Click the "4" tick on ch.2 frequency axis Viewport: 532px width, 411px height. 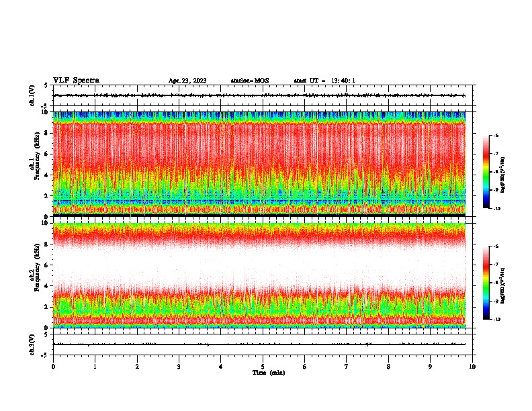point(47,286)
